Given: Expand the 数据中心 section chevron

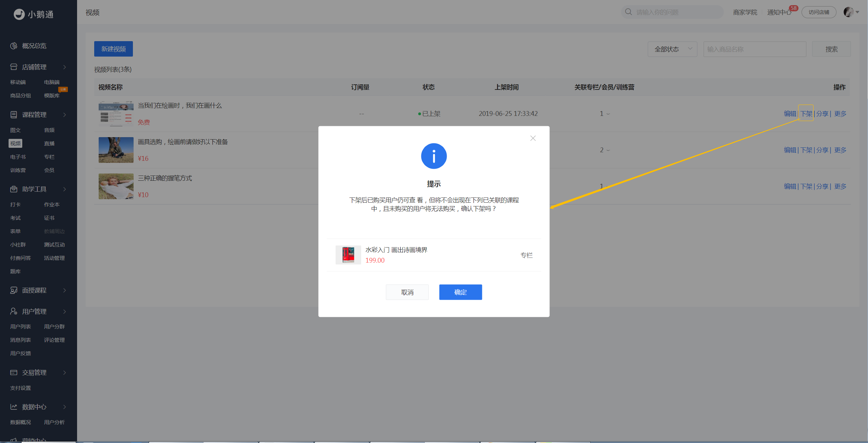Looking at the screenshot, I should [x=64, y=407].
